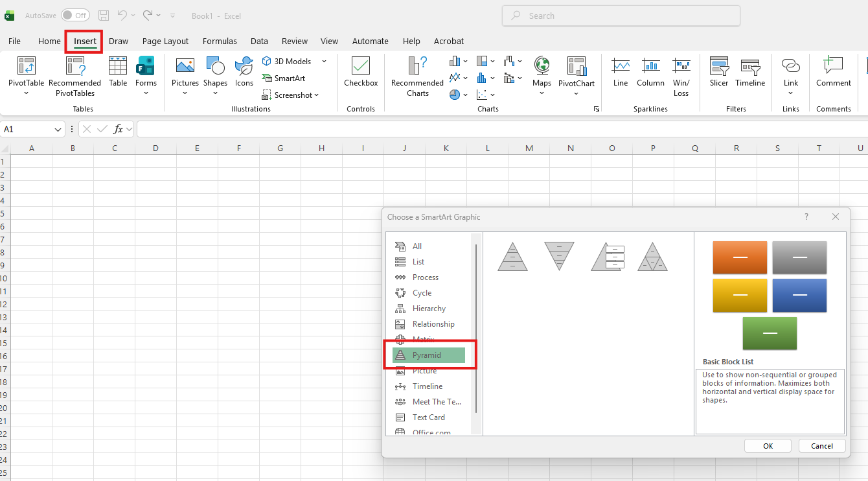Screen dimensions: 868x481
Task: Select the Inverted Pyramid layout
Action: tap(559, 256)
